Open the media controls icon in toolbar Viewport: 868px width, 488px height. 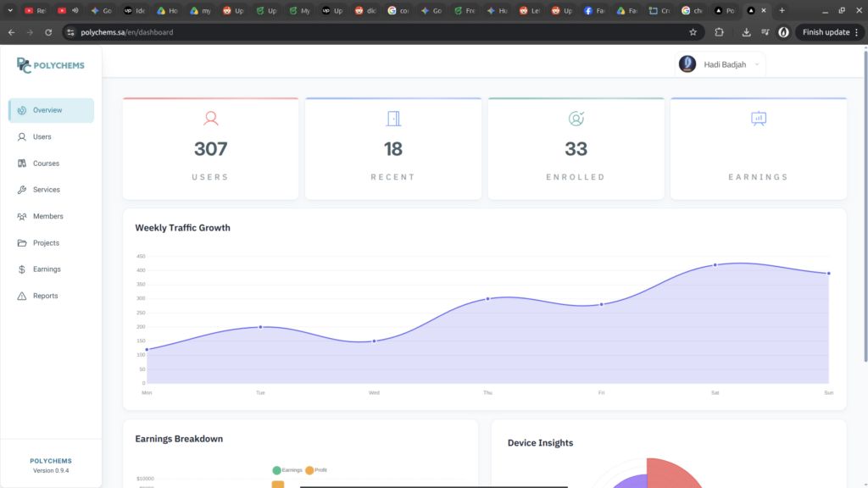765,32
